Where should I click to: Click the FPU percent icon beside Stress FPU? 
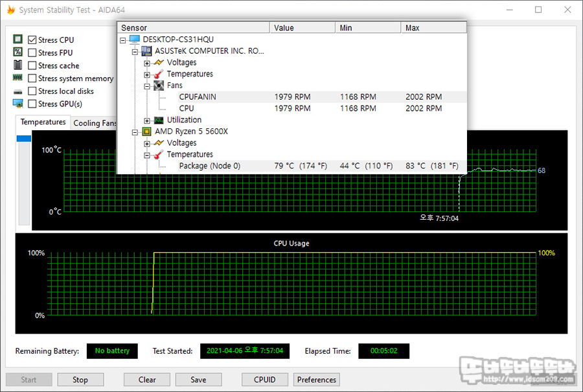(18, 52)
